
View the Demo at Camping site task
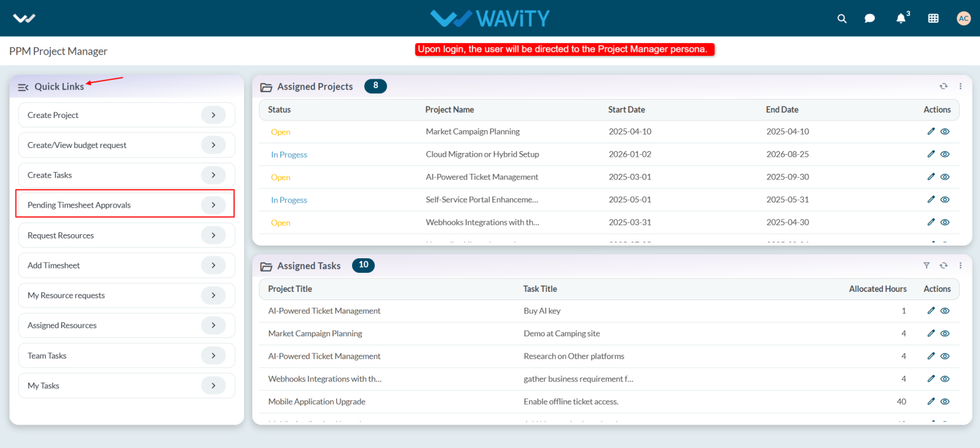point(944,333)
